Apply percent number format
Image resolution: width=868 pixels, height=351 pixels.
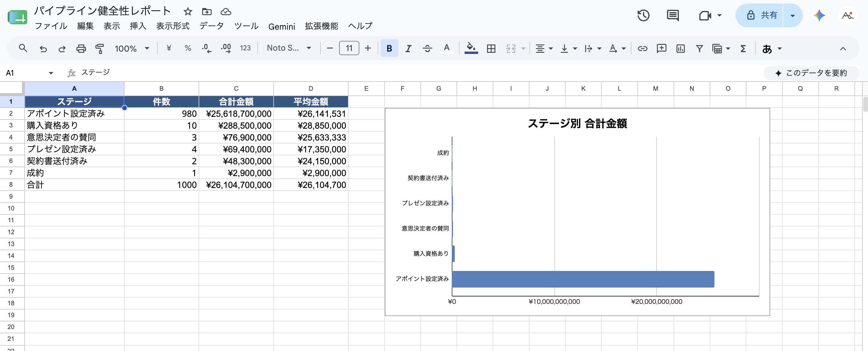click(188, 48)
